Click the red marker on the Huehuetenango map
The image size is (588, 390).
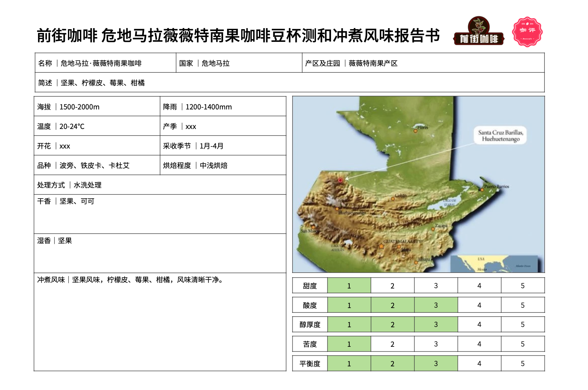click(x=340, y=180)
